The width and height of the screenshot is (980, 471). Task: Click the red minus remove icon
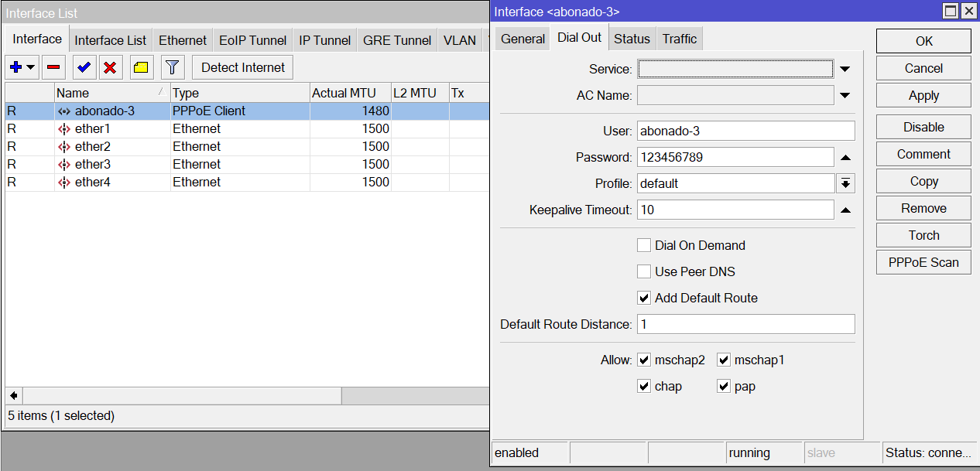53,67
